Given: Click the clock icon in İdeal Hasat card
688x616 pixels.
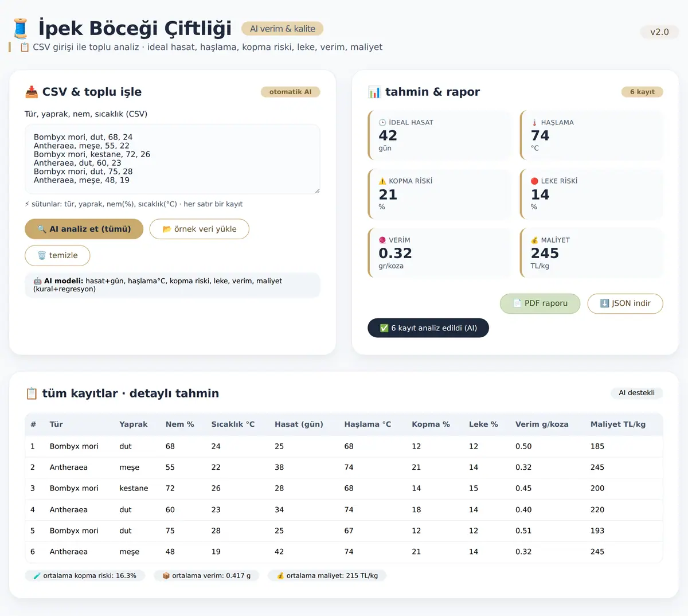Looking at the screenshot, I should (382, 122).
